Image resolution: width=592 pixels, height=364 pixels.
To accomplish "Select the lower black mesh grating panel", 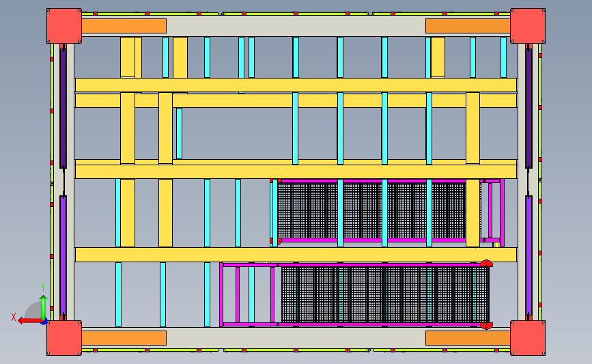I will click(386, 294).
